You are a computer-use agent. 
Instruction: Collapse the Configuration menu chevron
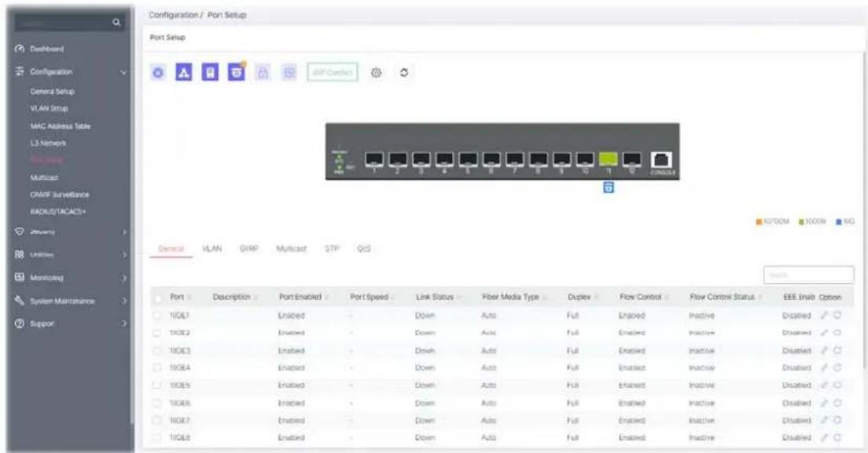click(123, 72)
